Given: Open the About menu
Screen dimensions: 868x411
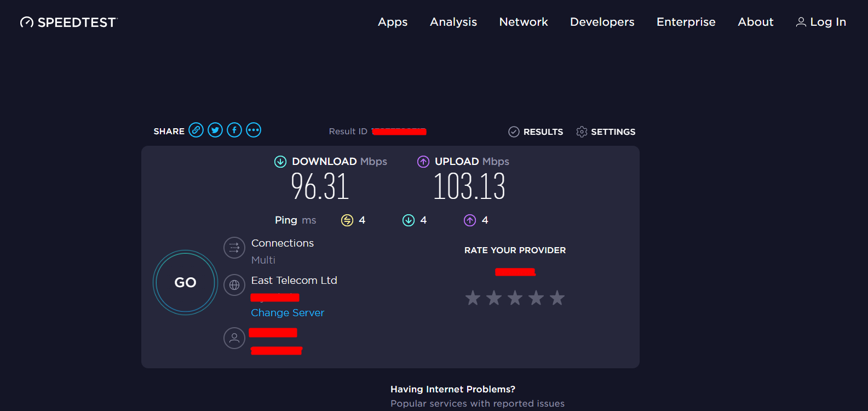Looking at the screenshot, I should (756, 22).
